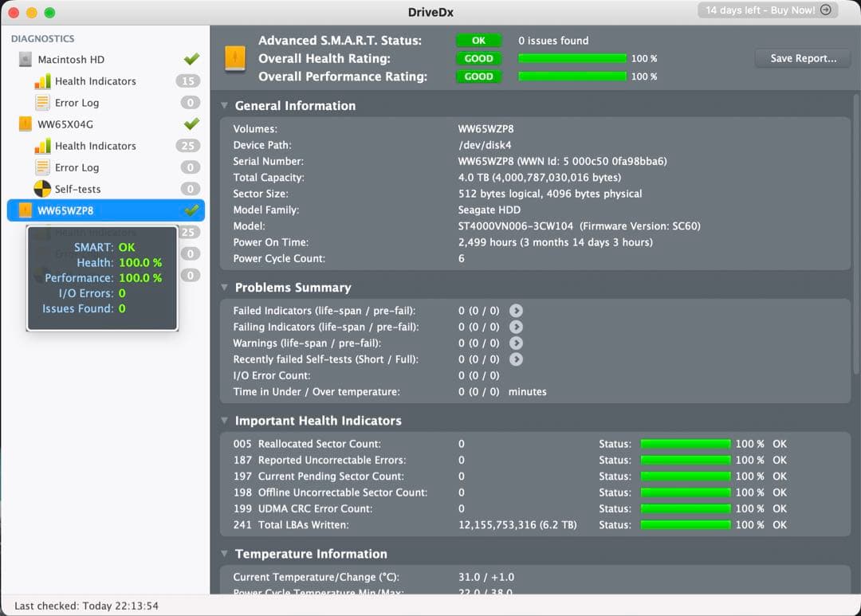Click '197 Current Pending Sector Count' label

click(318, 476)
